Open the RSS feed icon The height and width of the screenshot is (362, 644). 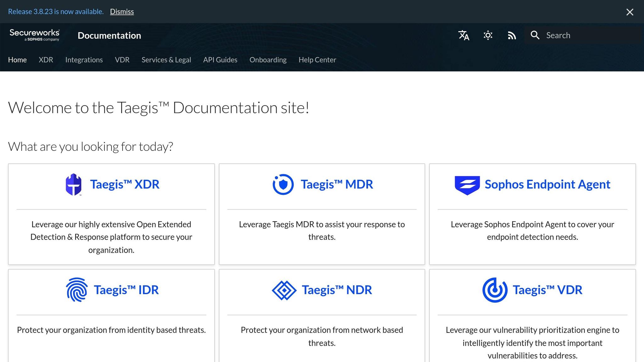[512, 35]
